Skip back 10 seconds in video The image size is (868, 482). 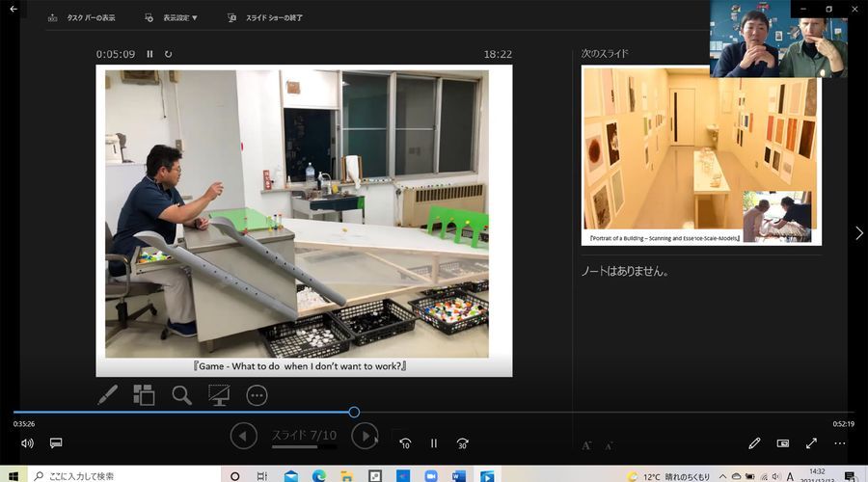[x=405, y=443]
